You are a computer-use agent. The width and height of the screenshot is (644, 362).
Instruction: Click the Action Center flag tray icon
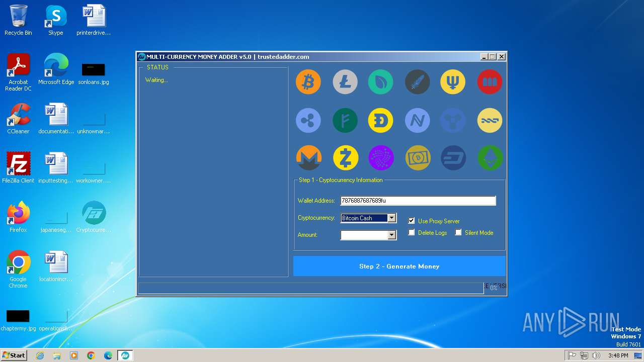click(572, 355)
